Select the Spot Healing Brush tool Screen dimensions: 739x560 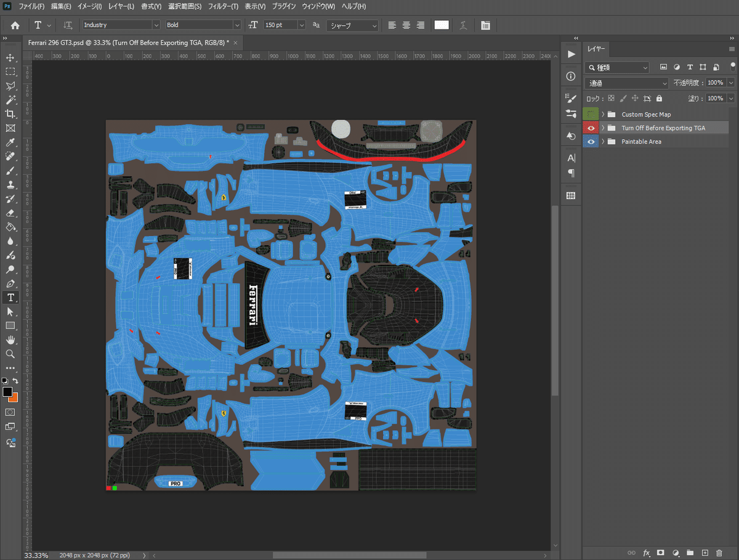pos(10,156)
